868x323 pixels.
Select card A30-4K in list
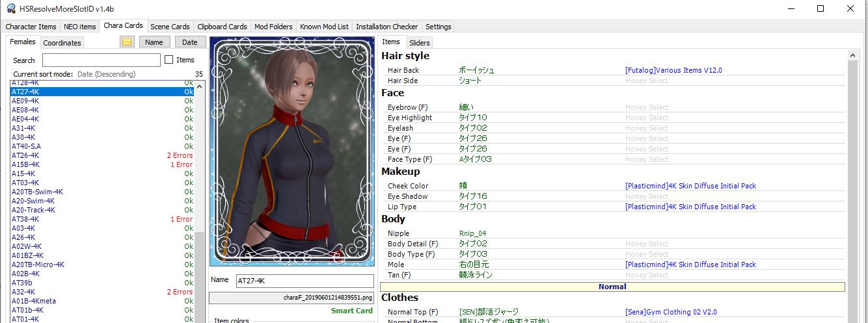[x=103, y=137]
